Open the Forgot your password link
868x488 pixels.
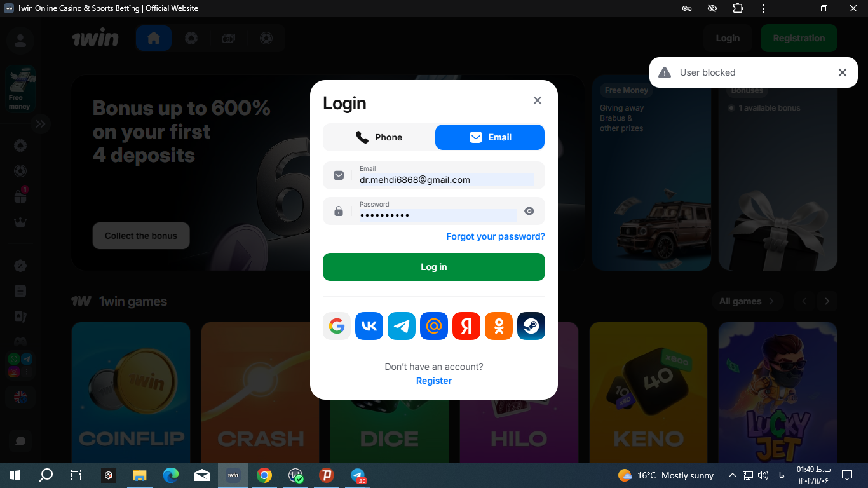496,236
